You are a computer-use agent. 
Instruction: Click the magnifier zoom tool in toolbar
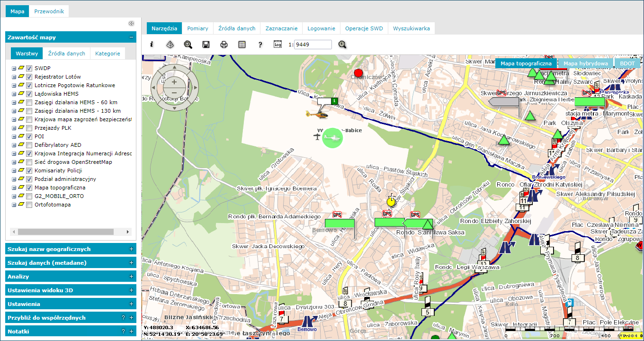(188, 45)
